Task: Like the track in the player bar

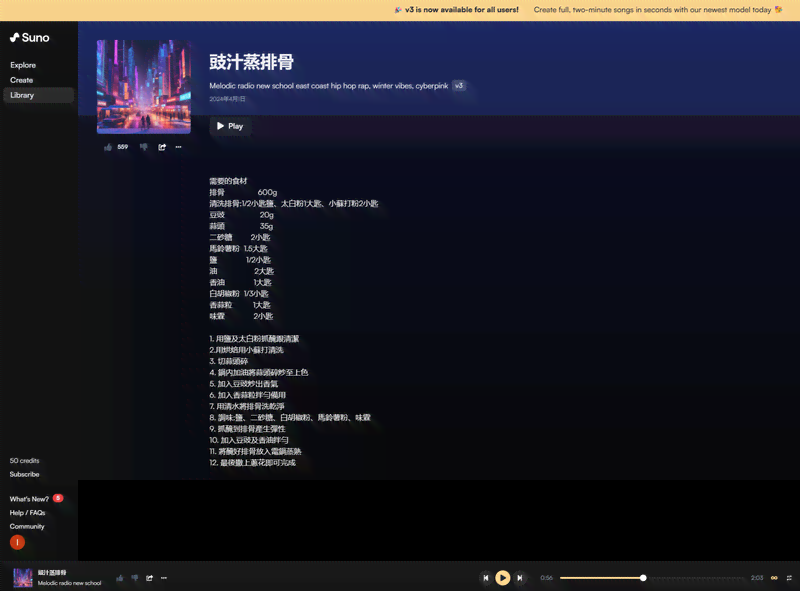Action: tap(120, 578)
